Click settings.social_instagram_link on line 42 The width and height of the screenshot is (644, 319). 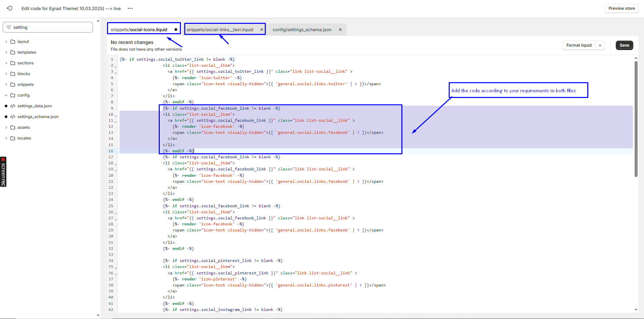(x=215, y=310)
